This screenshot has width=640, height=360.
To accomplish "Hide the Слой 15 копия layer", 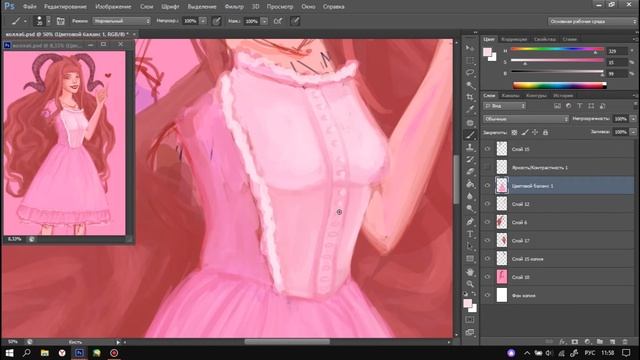I will (x=487, y=259).
